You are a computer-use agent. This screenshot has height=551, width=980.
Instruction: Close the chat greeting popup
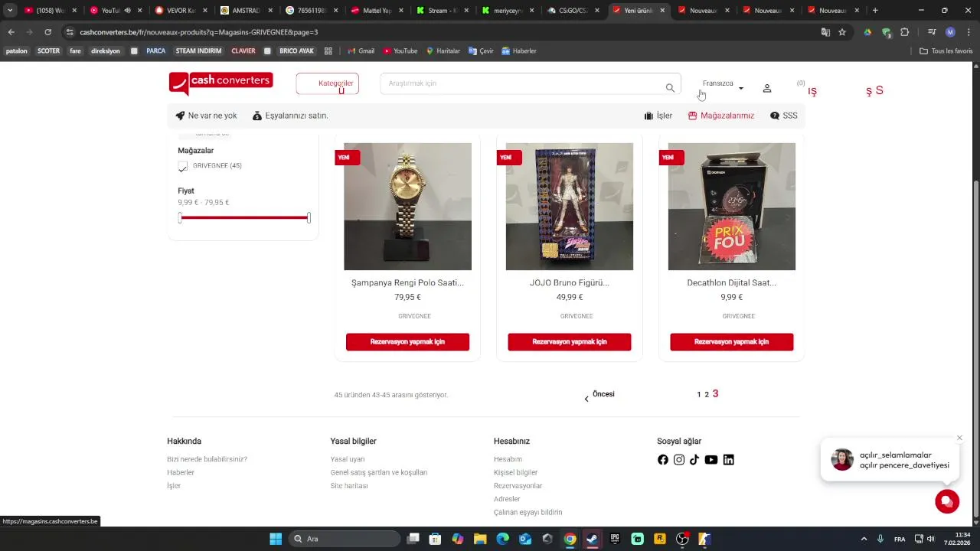[x=959, y=438]
